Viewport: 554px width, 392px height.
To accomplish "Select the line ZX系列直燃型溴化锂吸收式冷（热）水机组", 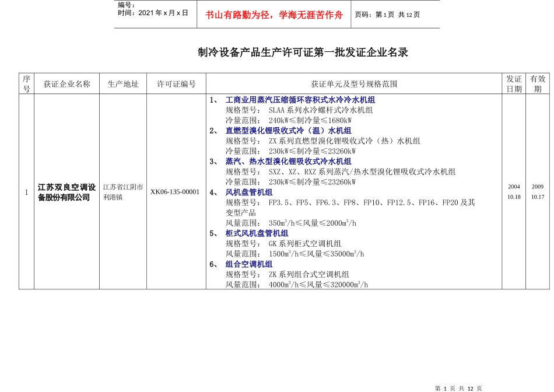I will pyautogui.click(x=344, y=141).
